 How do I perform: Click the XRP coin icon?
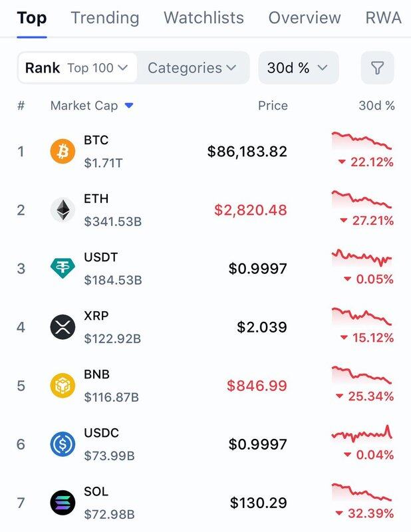point(63,327)
